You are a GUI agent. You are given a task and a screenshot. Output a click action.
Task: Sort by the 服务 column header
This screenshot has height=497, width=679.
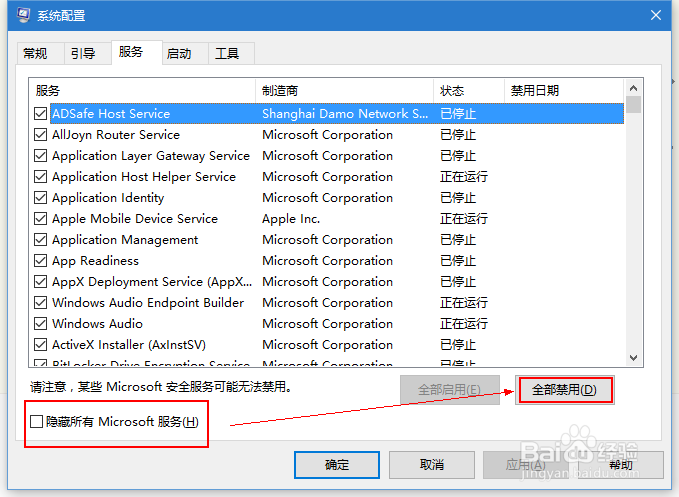(x=142, y=90)
